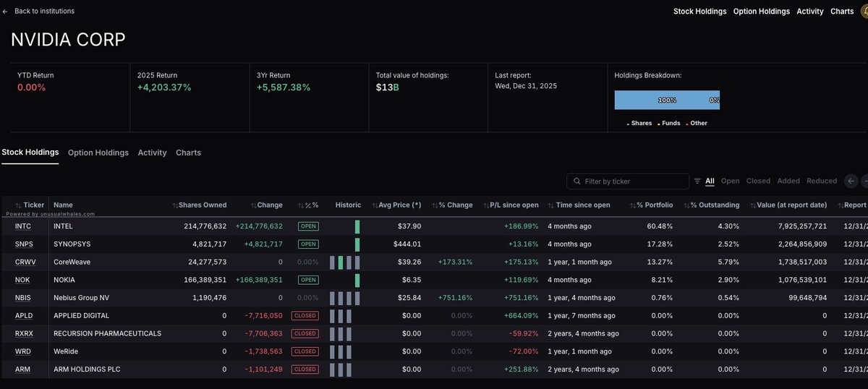This screenshot has height=389, width=868.
Task: Select the All filter
Action: (x=710, y=181)
